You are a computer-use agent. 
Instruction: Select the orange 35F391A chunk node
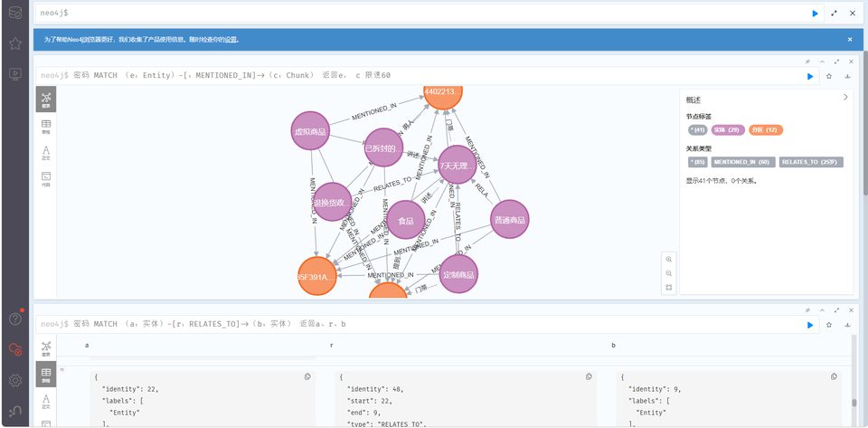(317, 276)
